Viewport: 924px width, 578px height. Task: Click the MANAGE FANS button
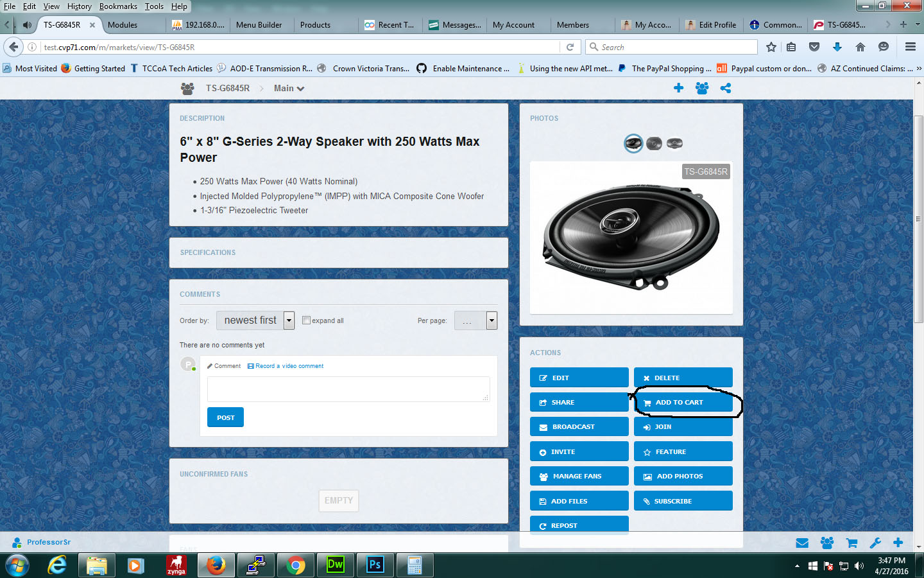point(579,476)
